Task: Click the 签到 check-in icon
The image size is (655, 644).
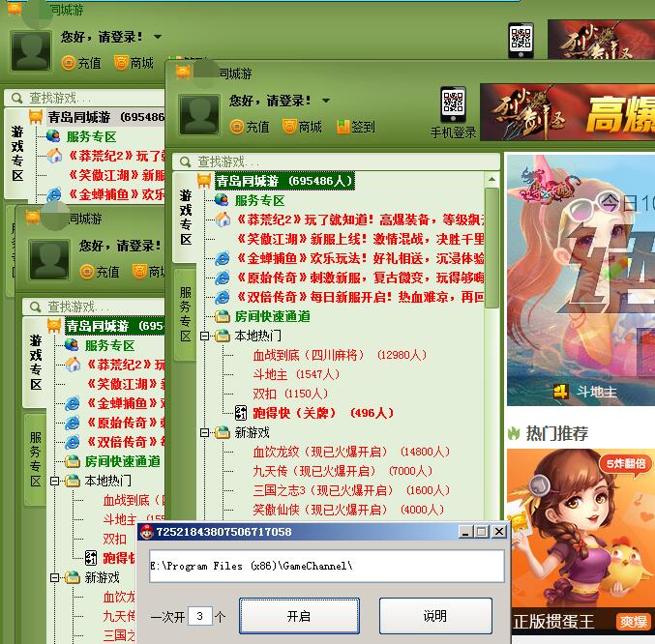Action: coord(342,127)
